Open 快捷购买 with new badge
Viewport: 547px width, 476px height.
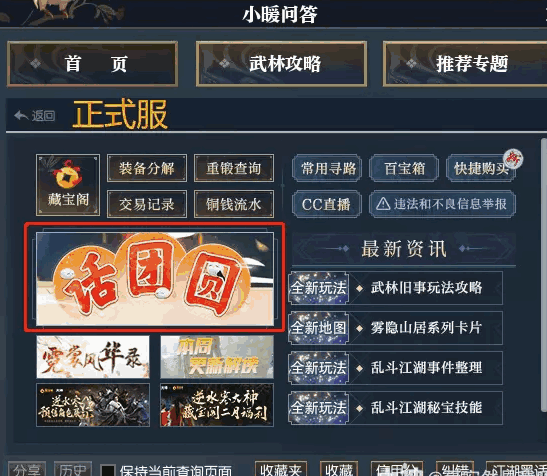pos(481,169)
